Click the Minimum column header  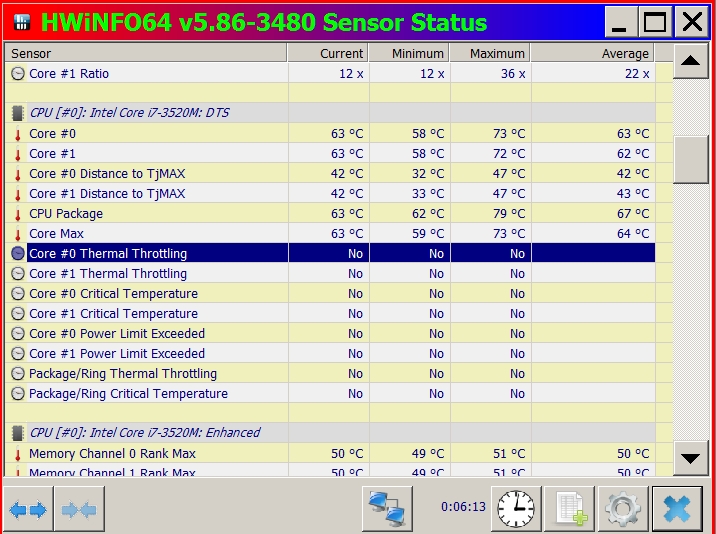click(x=409, y=53)
